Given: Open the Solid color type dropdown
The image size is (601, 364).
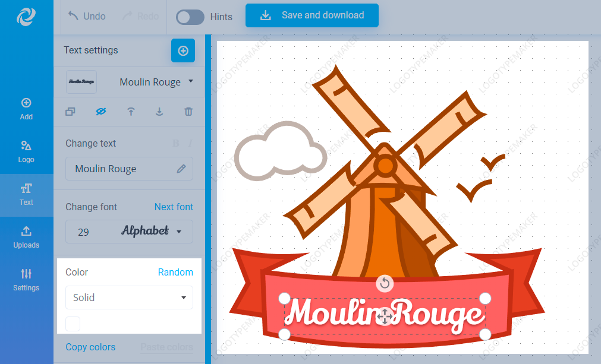Looking at the screenshot, I should 129,297.
